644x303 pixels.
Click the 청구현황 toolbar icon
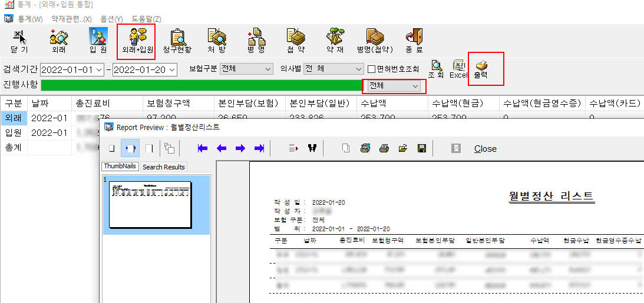click(177, 40)
